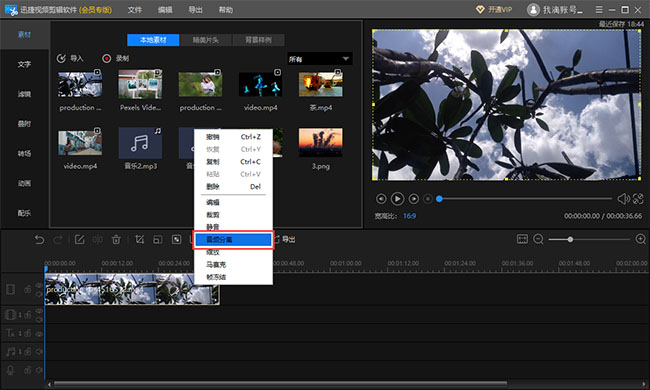This screenshot has height=390, width=650.
Task: Toggle lock on main video track
Action: pos(27,289)
